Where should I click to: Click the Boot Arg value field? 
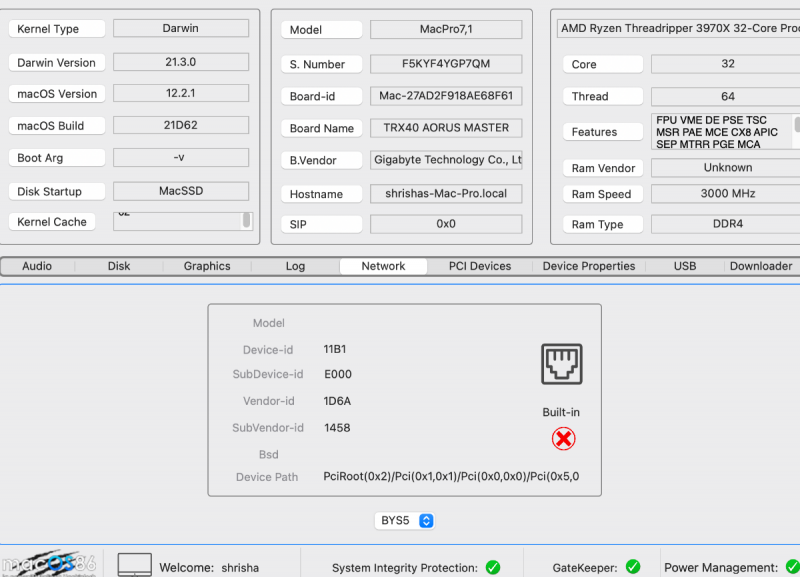click(x=181, y=158)
